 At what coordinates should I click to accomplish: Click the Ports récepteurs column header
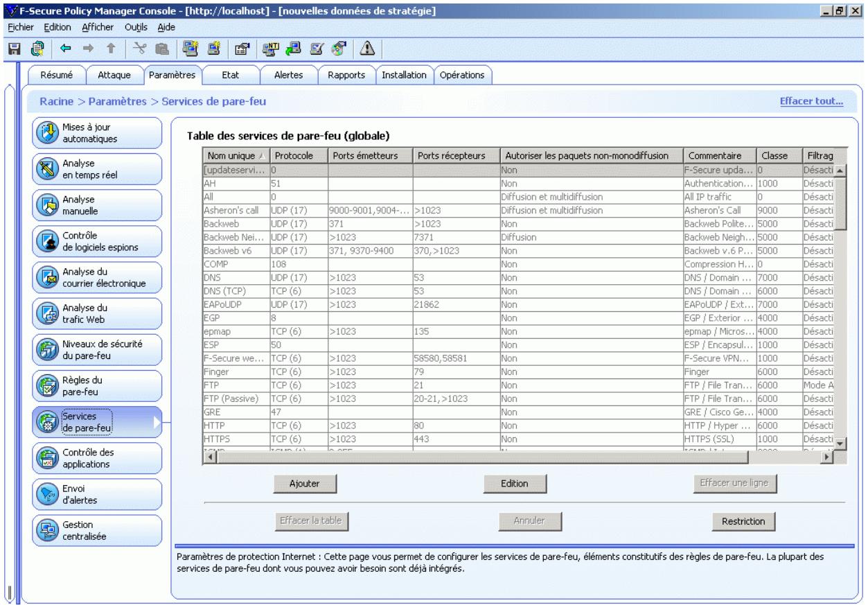(455, 156)
